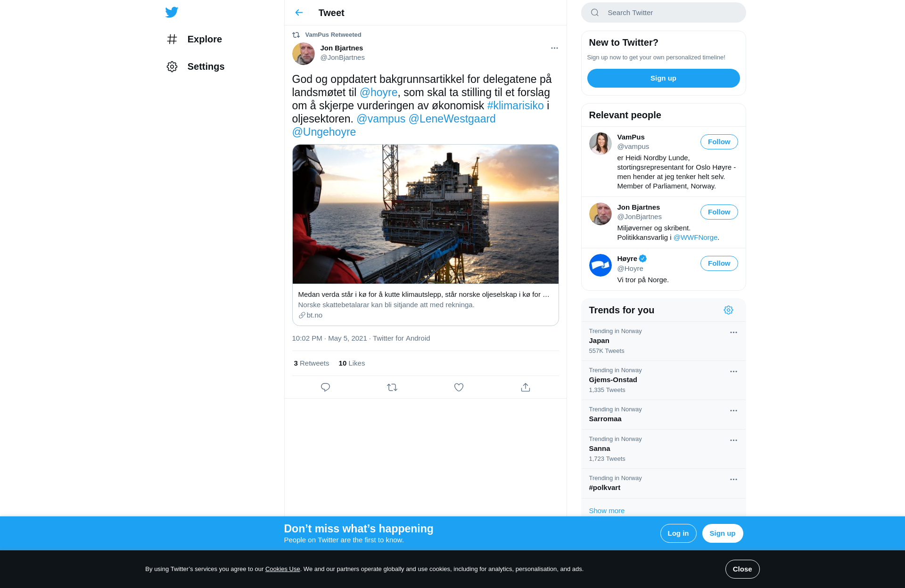Click Jon Bjartnes avatar on tweet

coord(303,54)
